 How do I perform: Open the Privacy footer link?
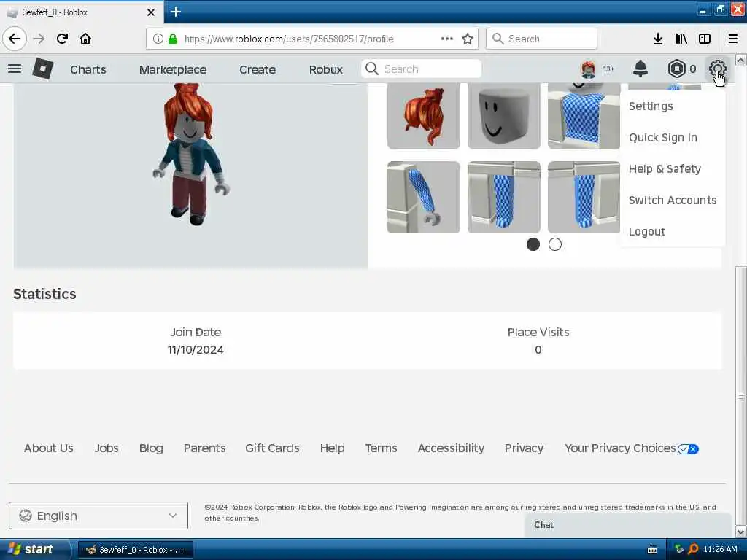[524, 448]
